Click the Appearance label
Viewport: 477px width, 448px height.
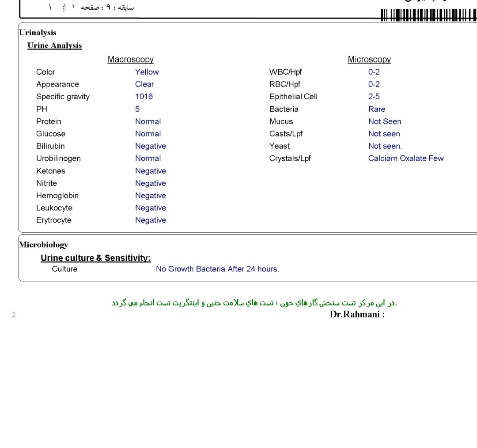coord(57,84)
